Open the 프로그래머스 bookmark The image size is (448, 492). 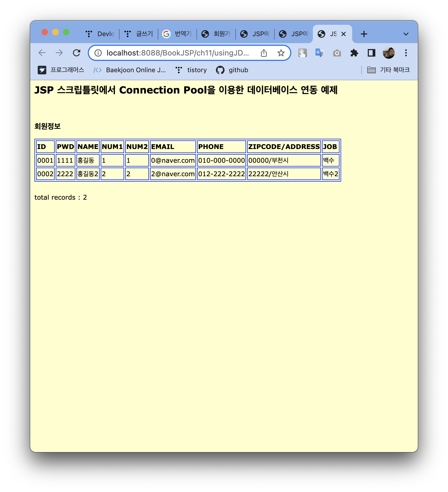pos(61,70)
